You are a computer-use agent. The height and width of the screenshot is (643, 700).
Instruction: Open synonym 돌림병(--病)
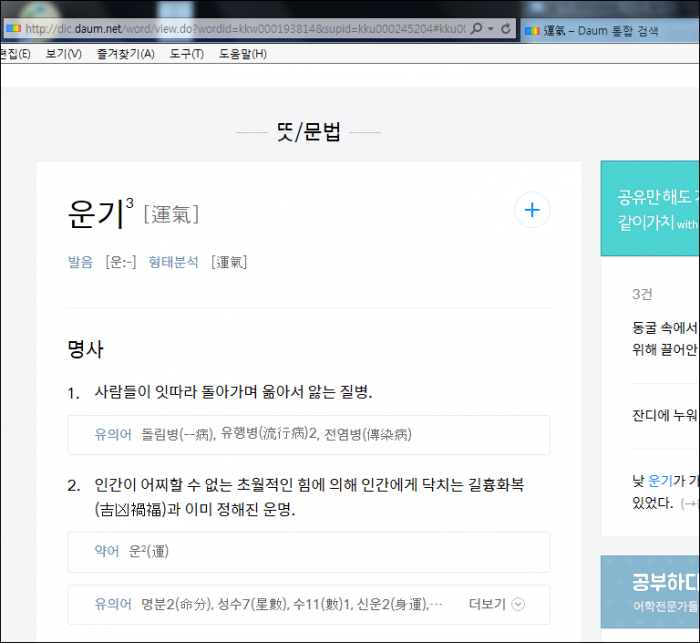point(178,434)
